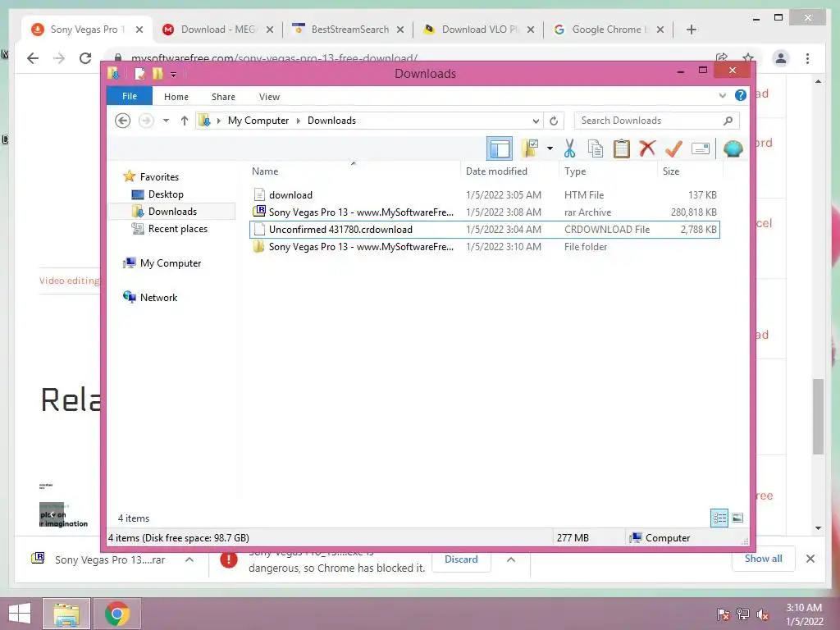Click the Paste clipboard icon
Viewport: 840px width, 630px height.
click(622, 148)
